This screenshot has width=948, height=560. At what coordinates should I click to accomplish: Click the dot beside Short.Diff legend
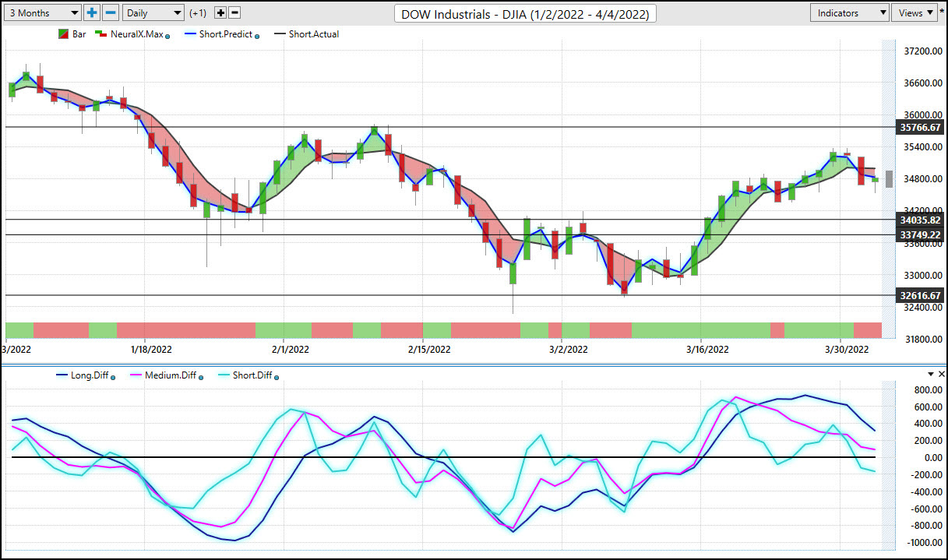(277, 378)
